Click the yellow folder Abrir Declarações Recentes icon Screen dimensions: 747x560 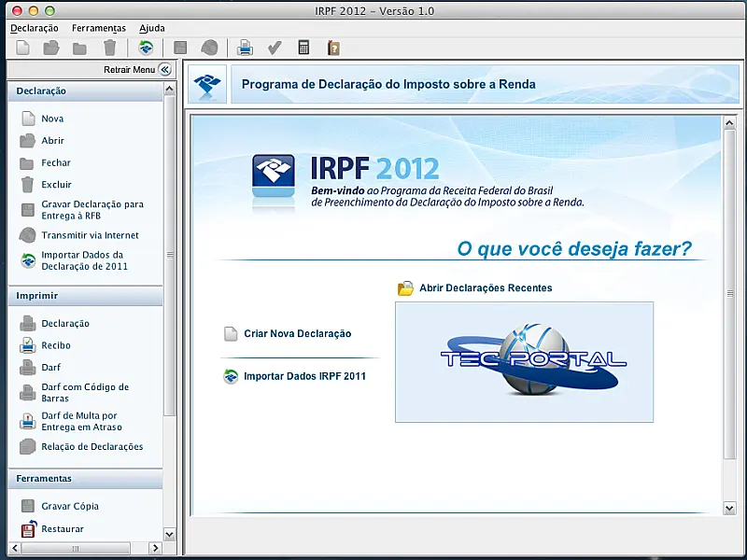coord(405,288)
